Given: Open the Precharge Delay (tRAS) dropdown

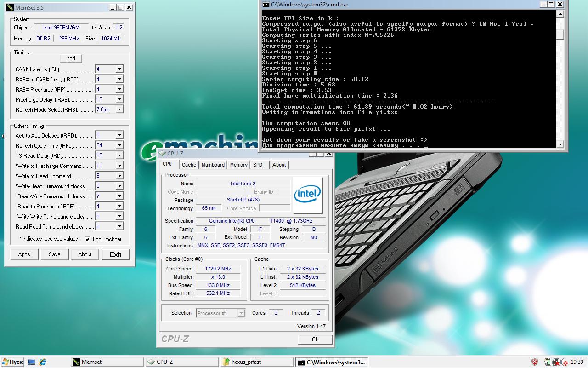Looking at the screenshot, I should tap(119, 99).
